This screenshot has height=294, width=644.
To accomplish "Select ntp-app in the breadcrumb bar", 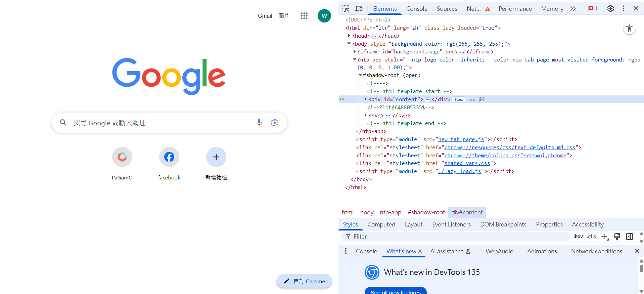I will (390, 212).
